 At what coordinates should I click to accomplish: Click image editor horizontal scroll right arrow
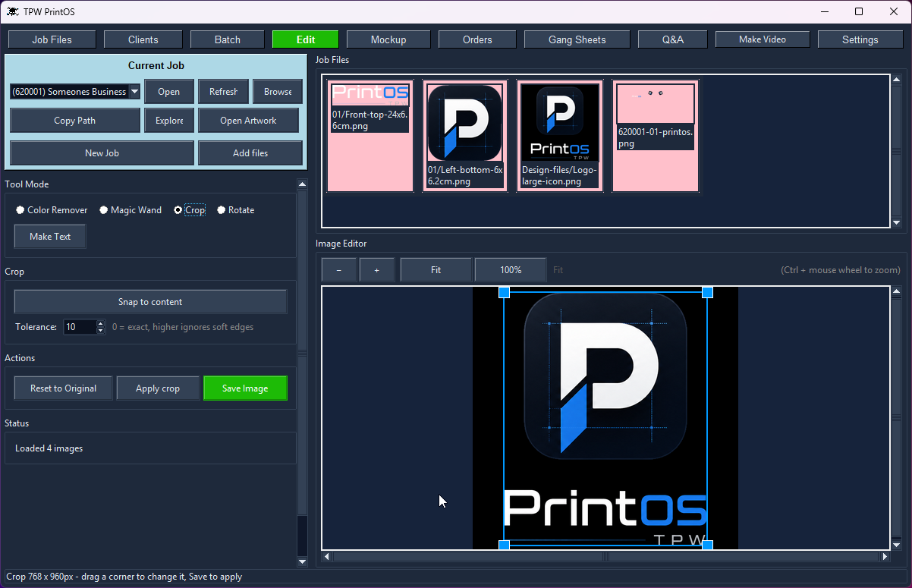click(885, 557)
